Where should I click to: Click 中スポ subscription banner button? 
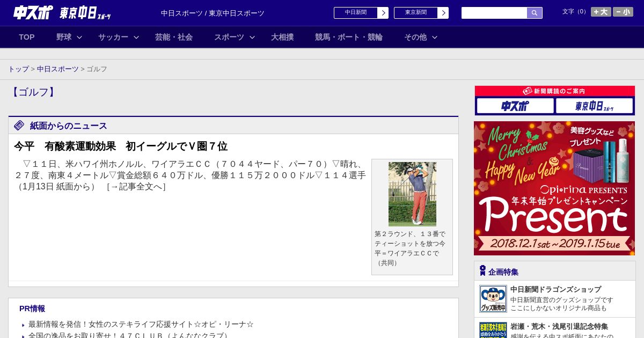tap(515, 106)
